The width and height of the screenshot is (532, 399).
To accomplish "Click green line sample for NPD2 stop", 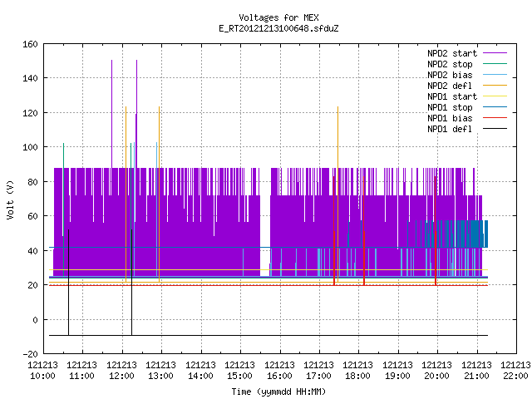I will (x=495, y=63).
